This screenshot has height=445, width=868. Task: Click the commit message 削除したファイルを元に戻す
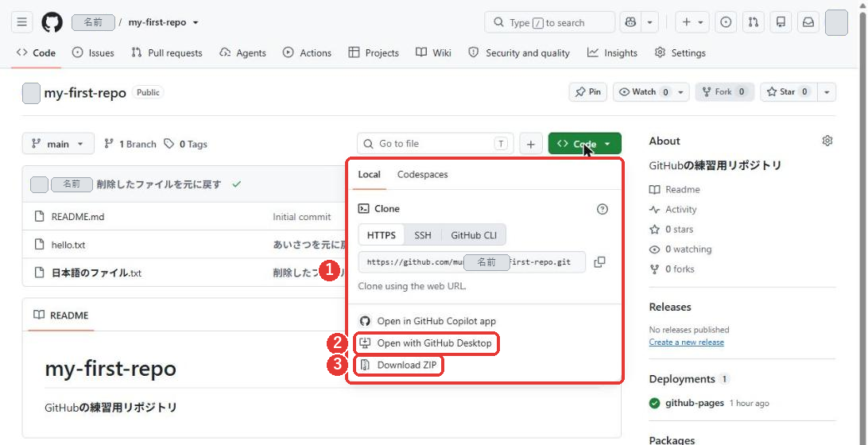pyautogui.click(x=159, y=184)
